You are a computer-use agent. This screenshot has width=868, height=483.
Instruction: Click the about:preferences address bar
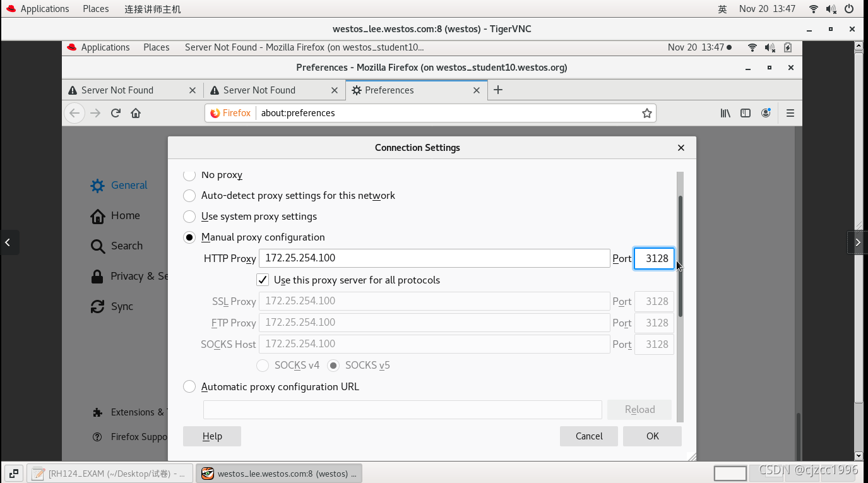(x=431, y=113)
